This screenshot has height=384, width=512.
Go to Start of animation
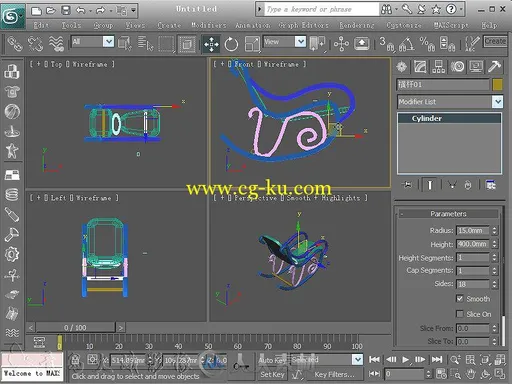(374, 360)
